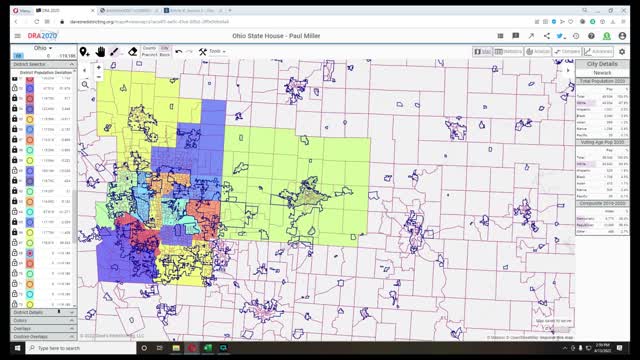The image size is (640, 360).
Task: Toggle the City selection mode
Action: tap(164, 48)
